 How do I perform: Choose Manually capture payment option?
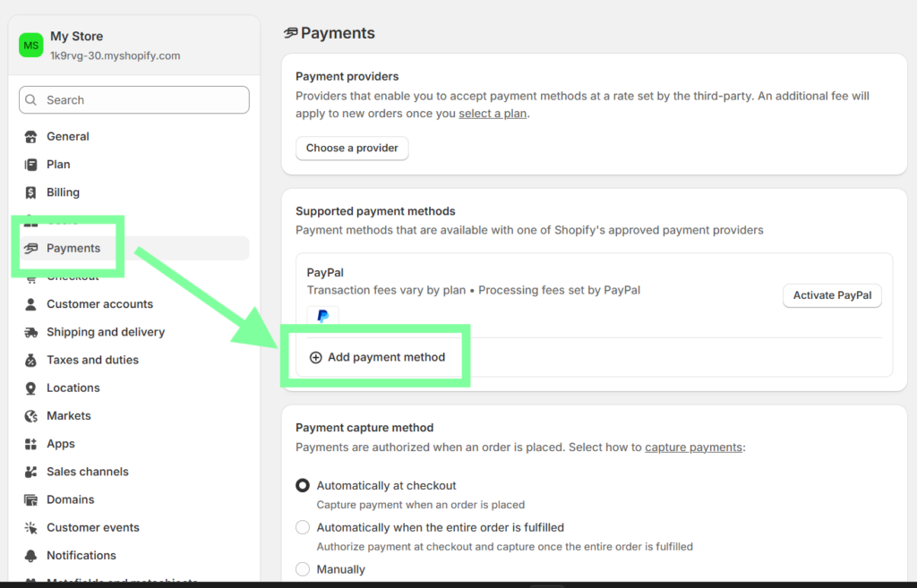coord(303,569)
